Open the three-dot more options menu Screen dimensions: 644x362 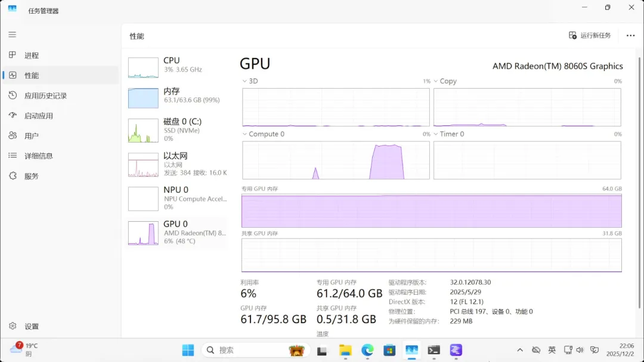630,36
